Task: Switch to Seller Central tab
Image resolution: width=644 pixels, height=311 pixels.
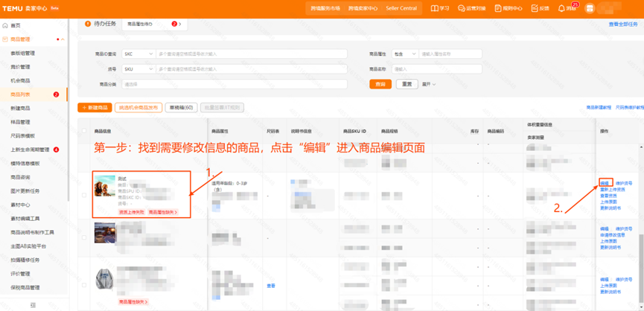Action: pyautogui.click(x=401, y=8)
